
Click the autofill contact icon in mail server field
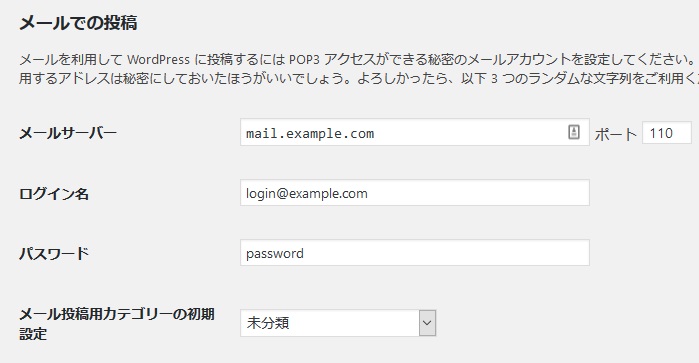coord(574,132)
